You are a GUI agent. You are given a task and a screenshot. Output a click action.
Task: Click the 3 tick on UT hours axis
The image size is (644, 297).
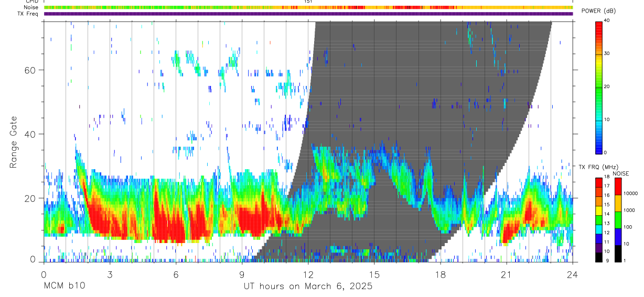110,274
